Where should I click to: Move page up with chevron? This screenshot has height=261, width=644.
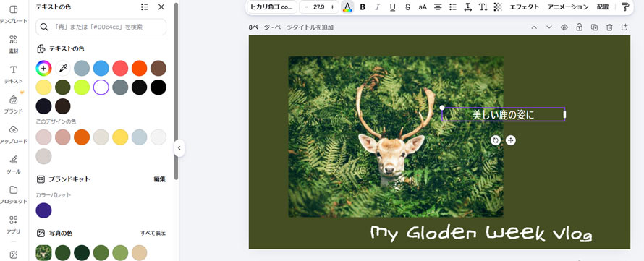click(534, 27)
